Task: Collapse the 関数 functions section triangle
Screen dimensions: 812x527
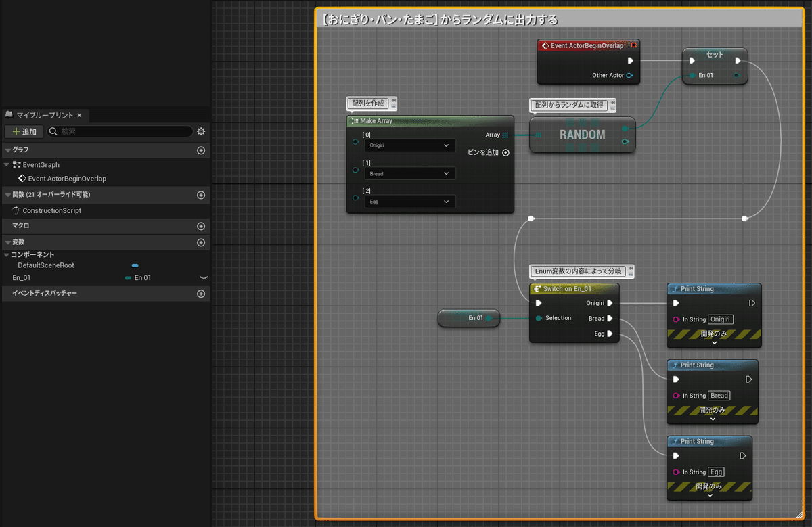Action: pyautogui.click(x=7, y=195)
